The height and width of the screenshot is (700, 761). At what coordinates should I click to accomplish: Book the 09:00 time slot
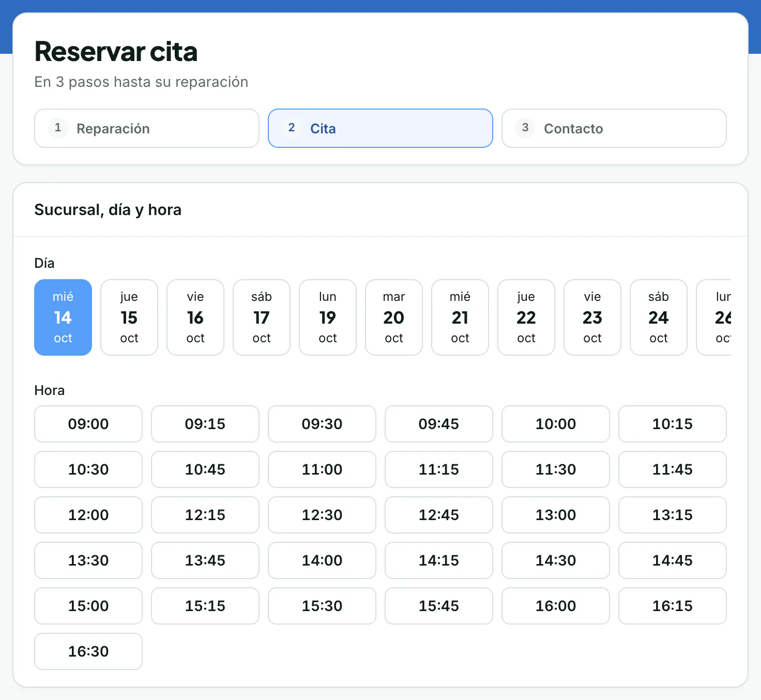(x=88, y=424)
